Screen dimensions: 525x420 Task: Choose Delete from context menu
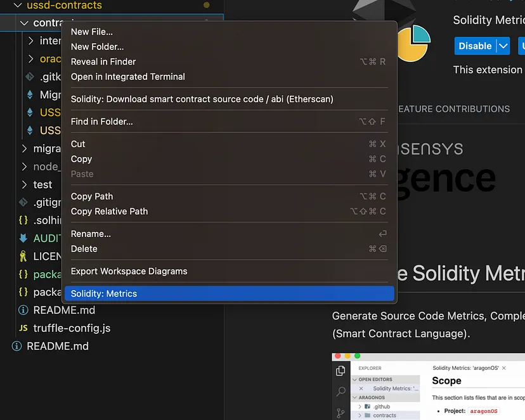click(x=230, y=249)
